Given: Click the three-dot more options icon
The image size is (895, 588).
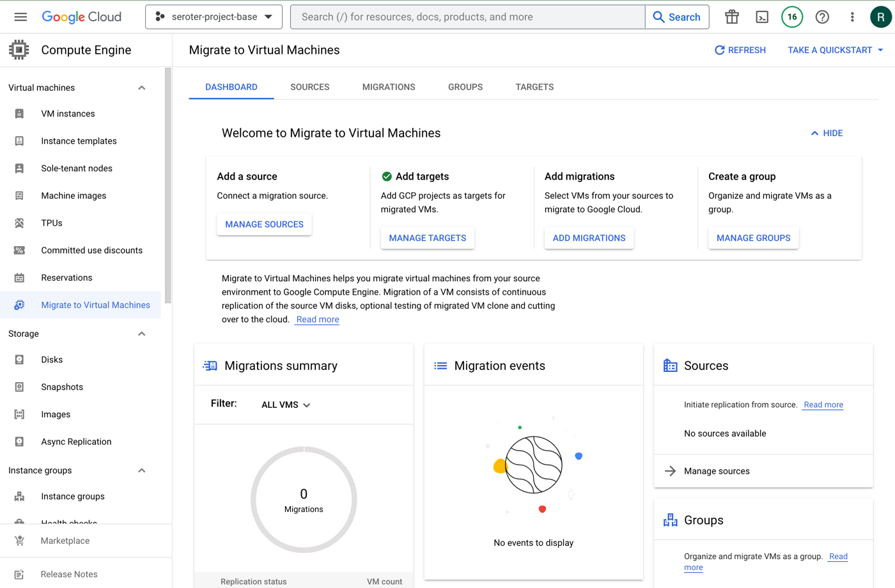Looking at the screenshot, I should [852, 17].
